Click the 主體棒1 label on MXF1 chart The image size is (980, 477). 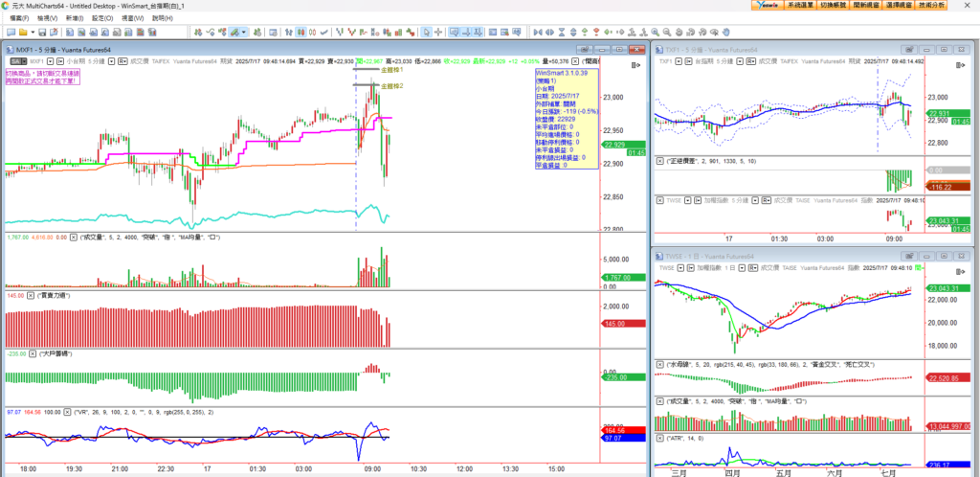[391, 71]
